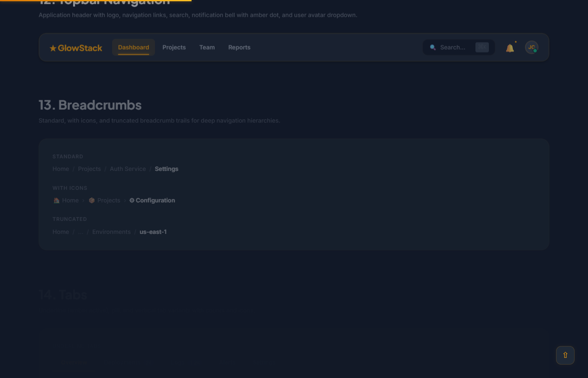The width and height of the screenshot is (588, 378).
Task: Focus the Search input field
Action: click(x=453, y=47)
